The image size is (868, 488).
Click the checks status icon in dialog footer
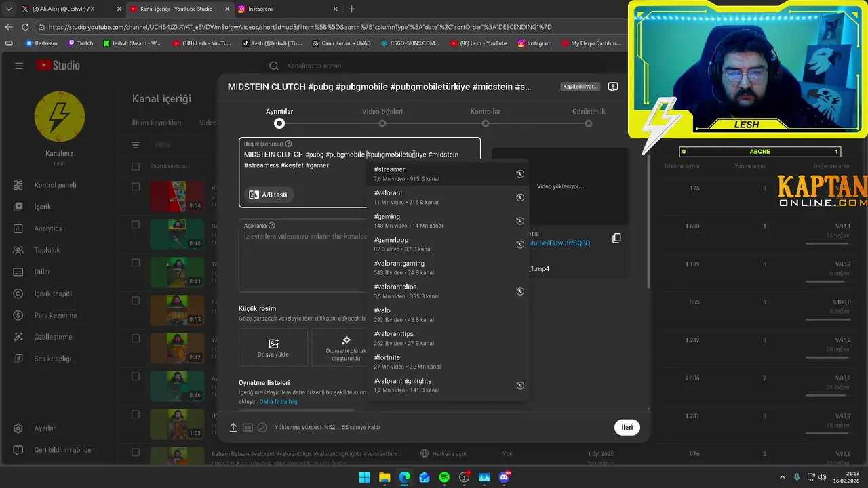click(261, 428)
